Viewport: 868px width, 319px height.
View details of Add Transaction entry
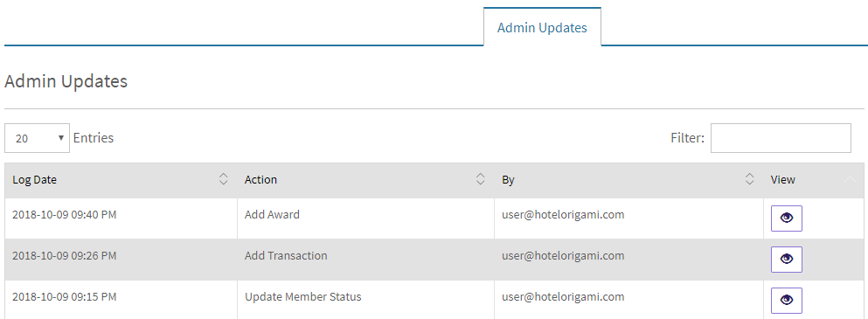click(x=786, y=260)
